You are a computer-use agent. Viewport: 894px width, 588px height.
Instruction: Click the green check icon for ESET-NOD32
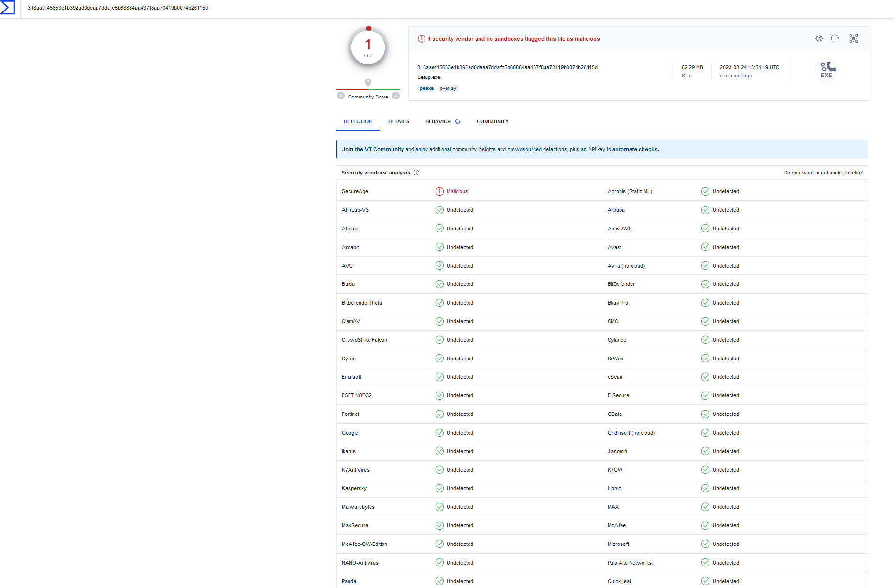pos(439,396)
